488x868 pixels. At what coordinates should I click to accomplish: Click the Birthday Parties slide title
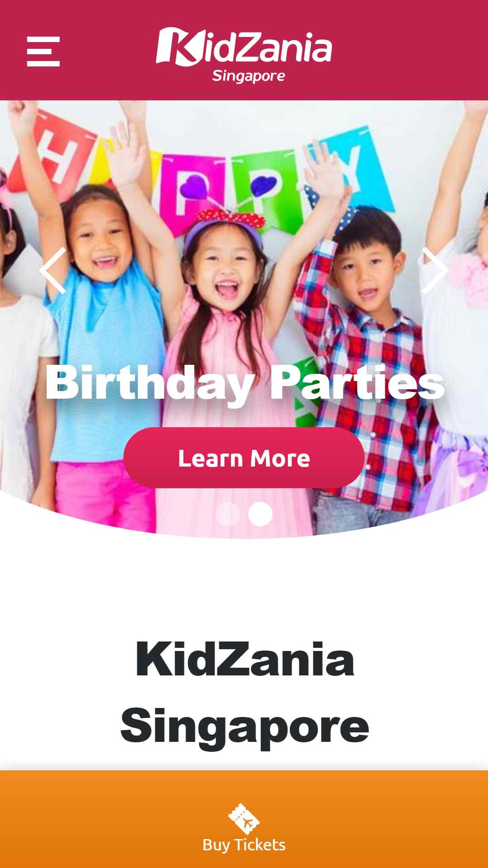(x=245, y=384)
